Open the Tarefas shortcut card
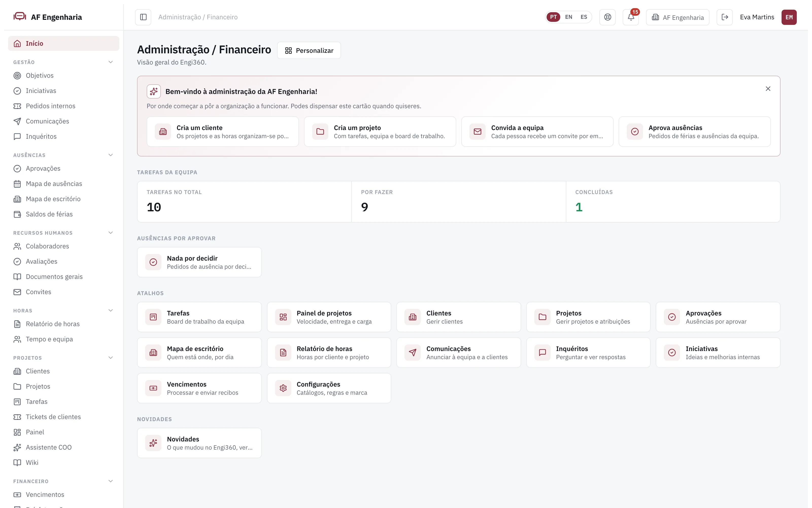This screenshot has height=508, width=812. pyautogui.click(x=199, y=317)
